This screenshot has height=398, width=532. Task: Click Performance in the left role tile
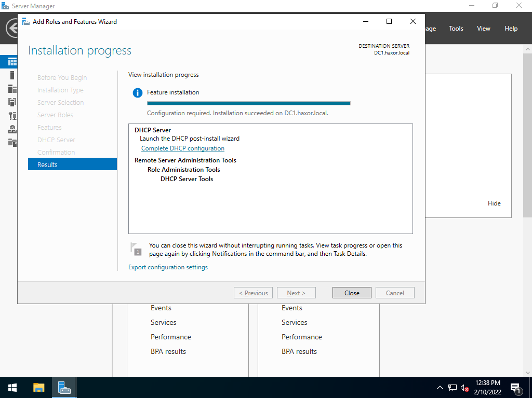point(170,337)
